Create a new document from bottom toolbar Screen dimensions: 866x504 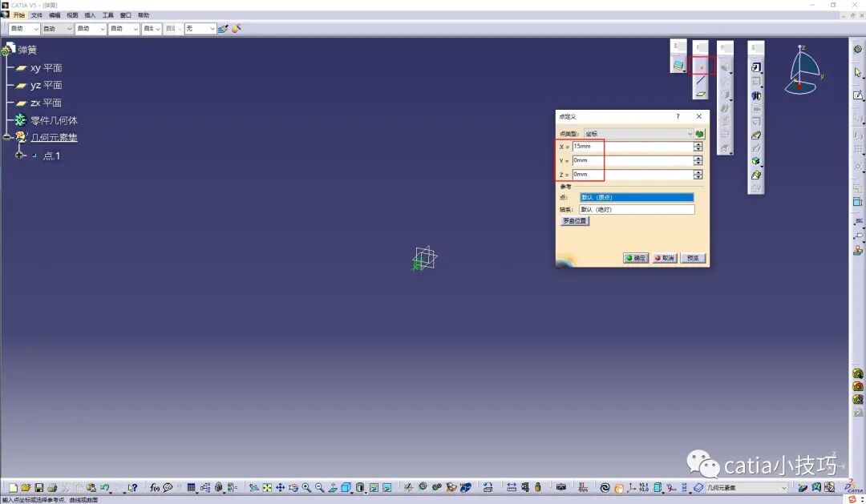13,487
